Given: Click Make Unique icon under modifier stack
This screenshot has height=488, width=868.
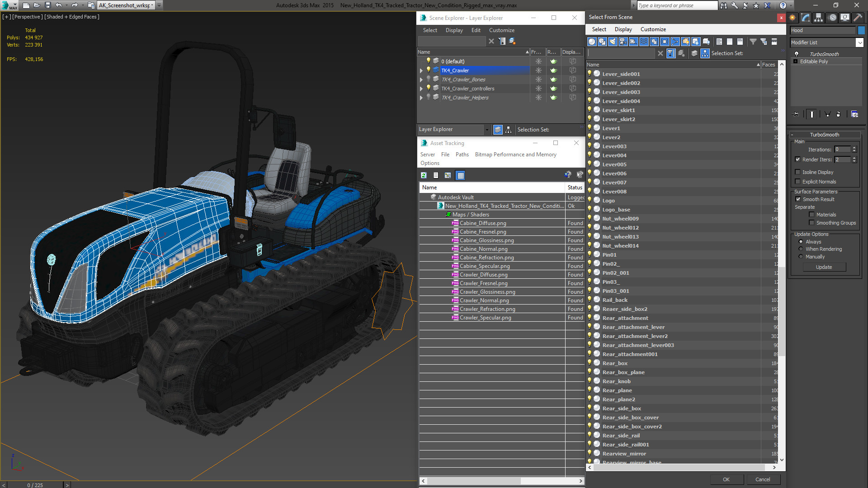Looking at the screenshot, I should 827,114.
